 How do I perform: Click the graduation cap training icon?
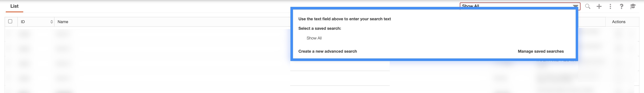(633, 6)
